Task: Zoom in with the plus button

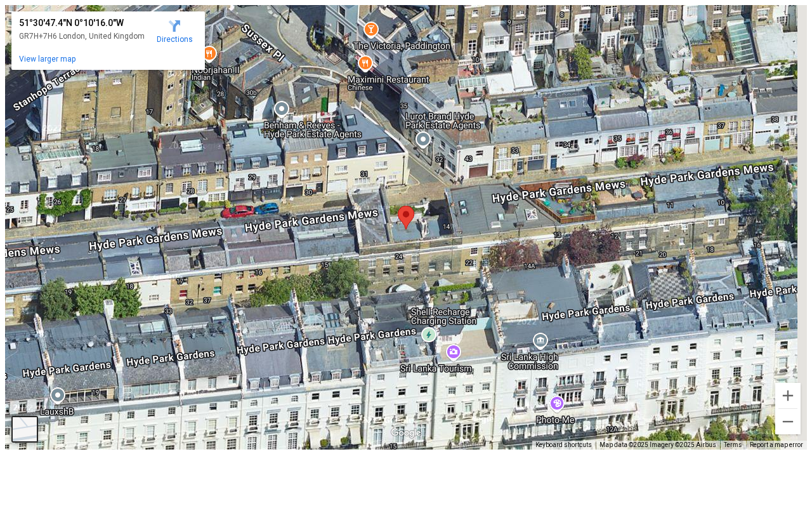Action: pos(788,396)
